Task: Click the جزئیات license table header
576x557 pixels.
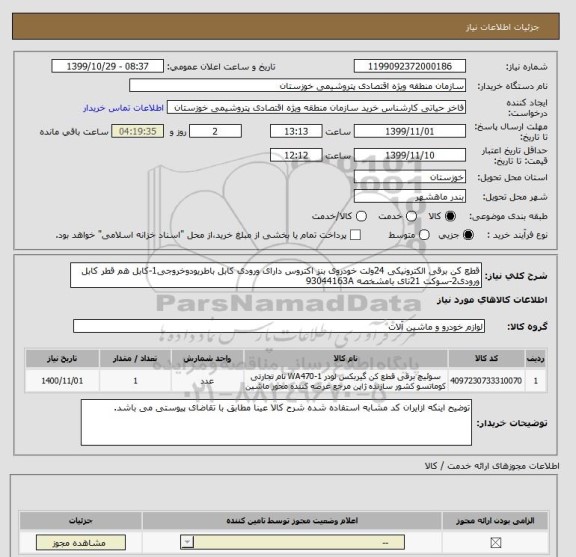Action: coord(80,520)
